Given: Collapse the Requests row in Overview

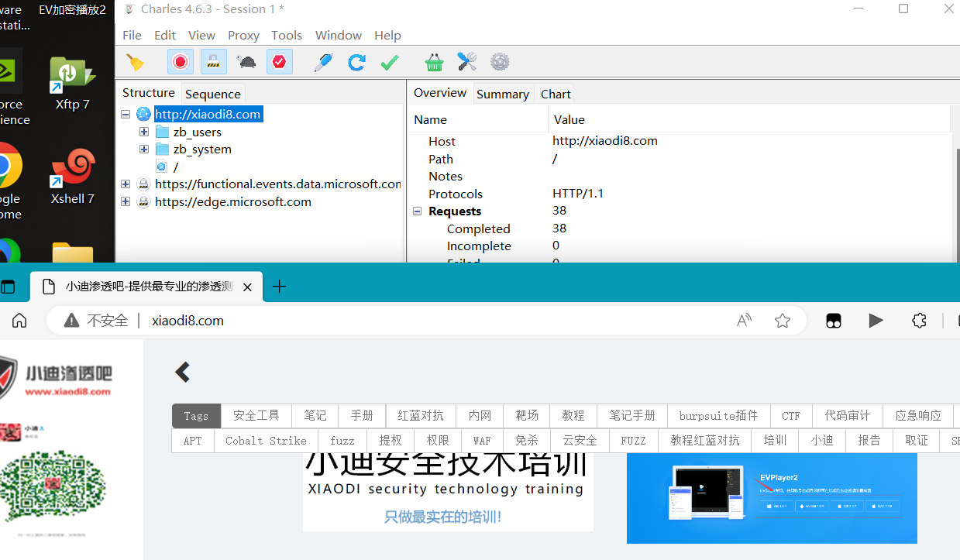Looking at the screenshot, I should click(418, 211).
